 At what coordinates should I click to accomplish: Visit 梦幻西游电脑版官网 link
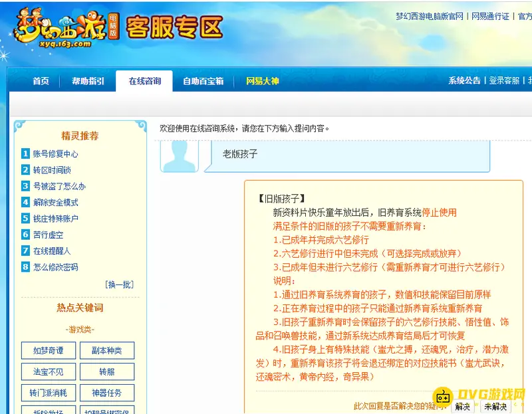(430, 16)
